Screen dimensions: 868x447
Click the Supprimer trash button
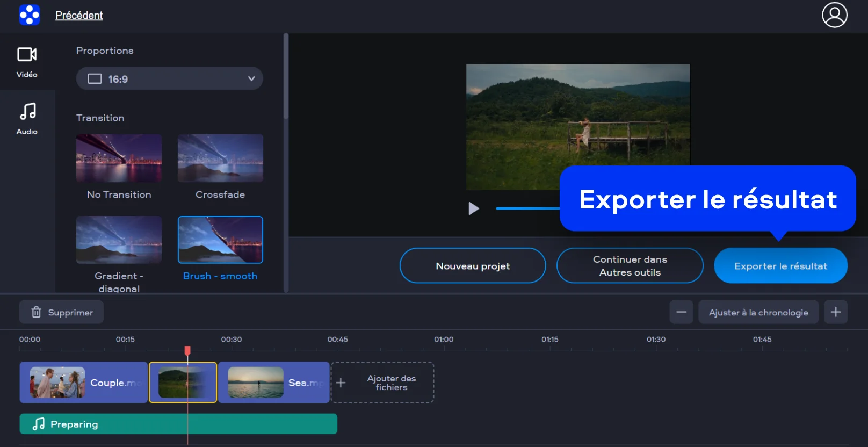click(x=62, y=312)
